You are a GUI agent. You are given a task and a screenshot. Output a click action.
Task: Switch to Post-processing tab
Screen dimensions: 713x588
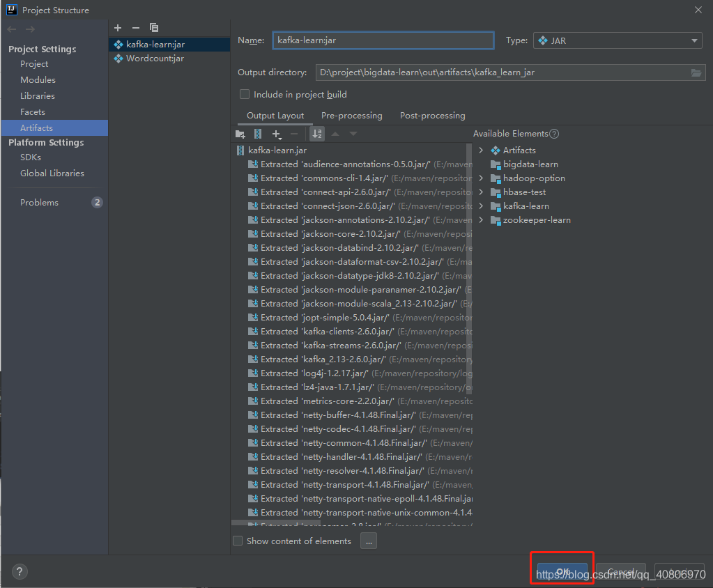(x=432, y=116)
